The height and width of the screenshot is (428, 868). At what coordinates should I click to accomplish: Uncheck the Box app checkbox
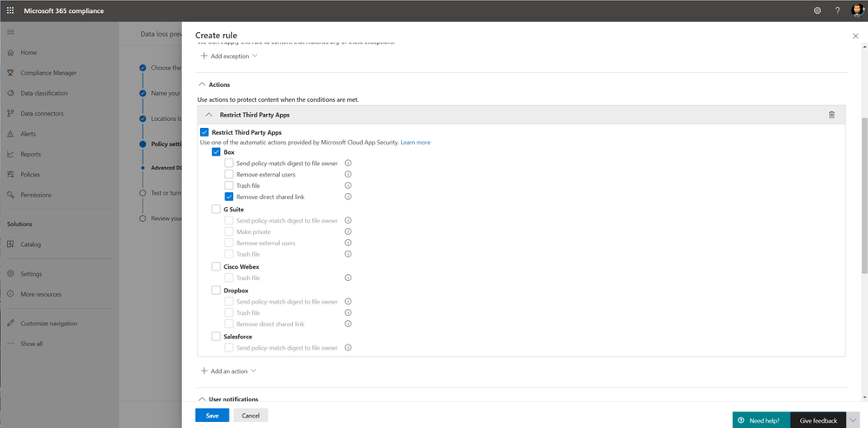pos(217,151)
